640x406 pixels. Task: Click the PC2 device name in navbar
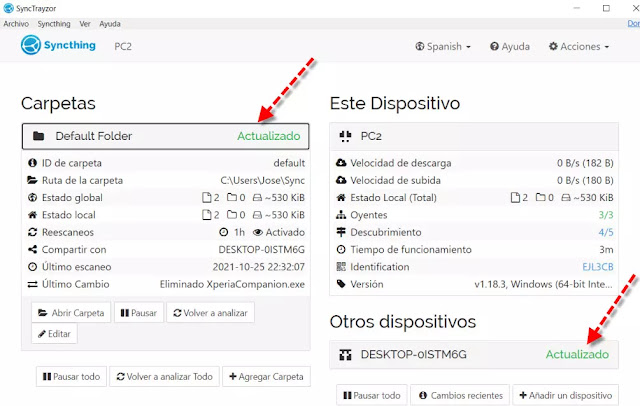tap(123, 46)
